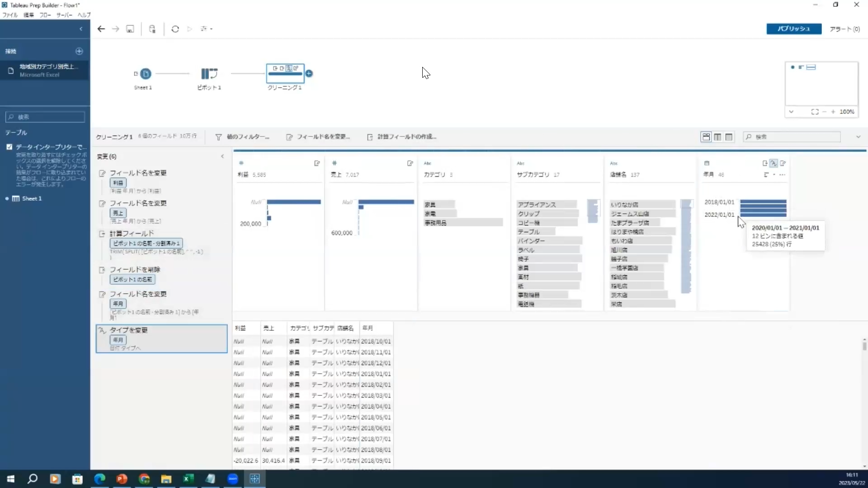
Task: Open the フロー menu
Action: 45,15
